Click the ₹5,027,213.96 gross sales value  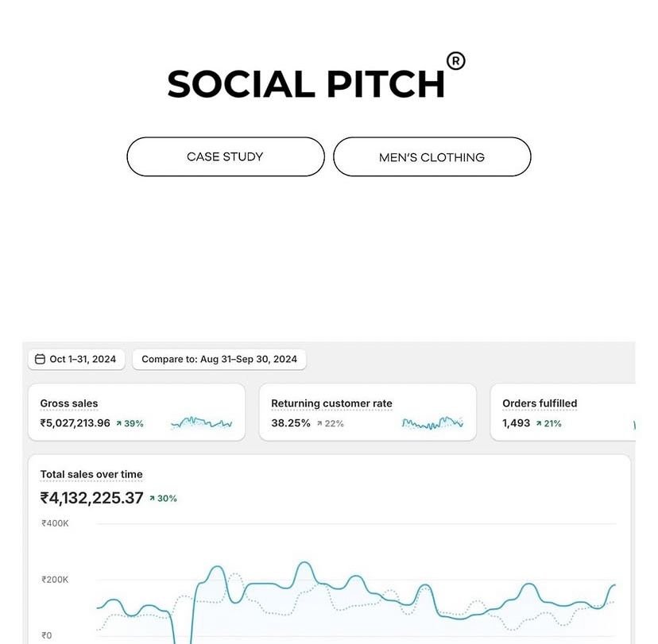[x=75, y=423]
